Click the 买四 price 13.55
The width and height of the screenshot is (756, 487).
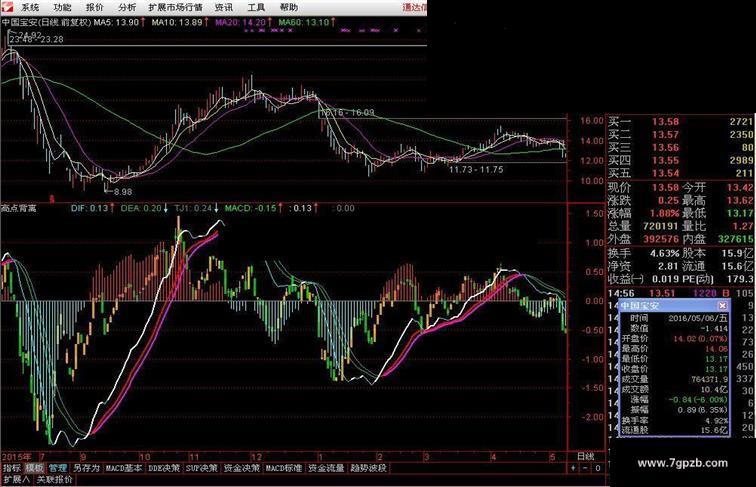(665, 161)
